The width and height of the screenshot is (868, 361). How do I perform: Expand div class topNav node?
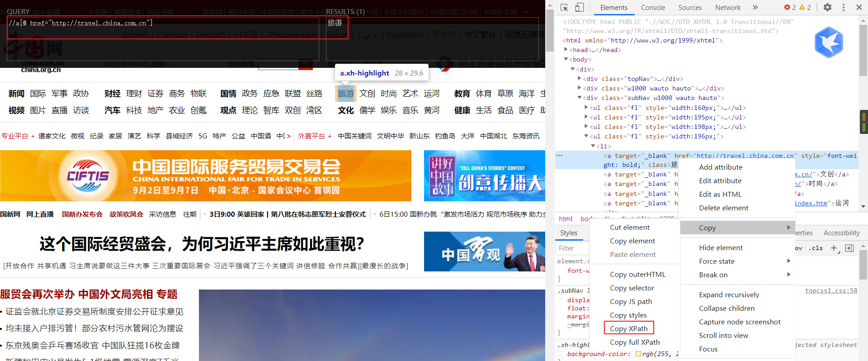[x=580, y=79]
